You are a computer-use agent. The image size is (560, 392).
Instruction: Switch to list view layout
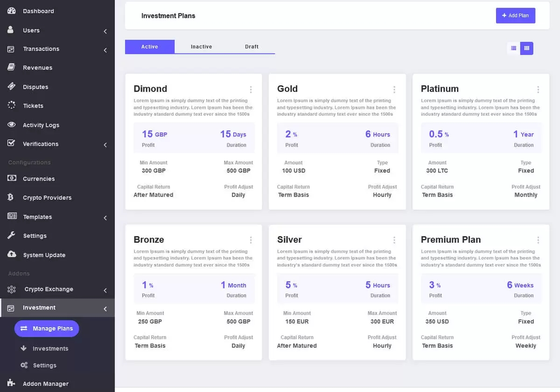(x=513, y=48)
